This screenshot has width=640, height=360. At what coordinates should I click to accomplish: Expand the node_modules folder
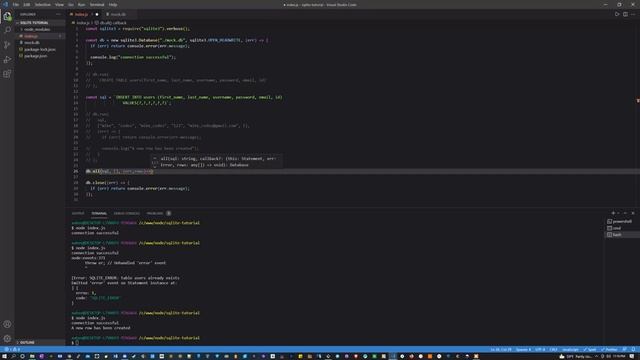coord(40,29)
